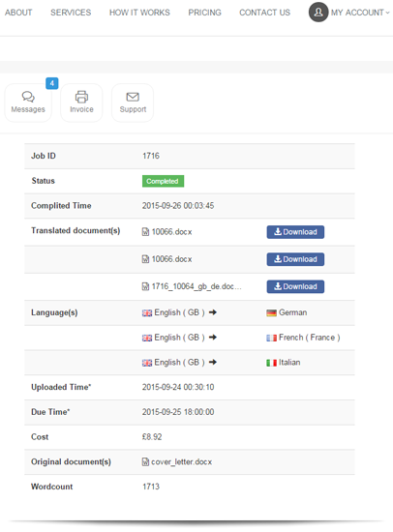Screen dimensions: 393x532
Task: Click the blue messages badge showing 4
Action: [52, 83]
